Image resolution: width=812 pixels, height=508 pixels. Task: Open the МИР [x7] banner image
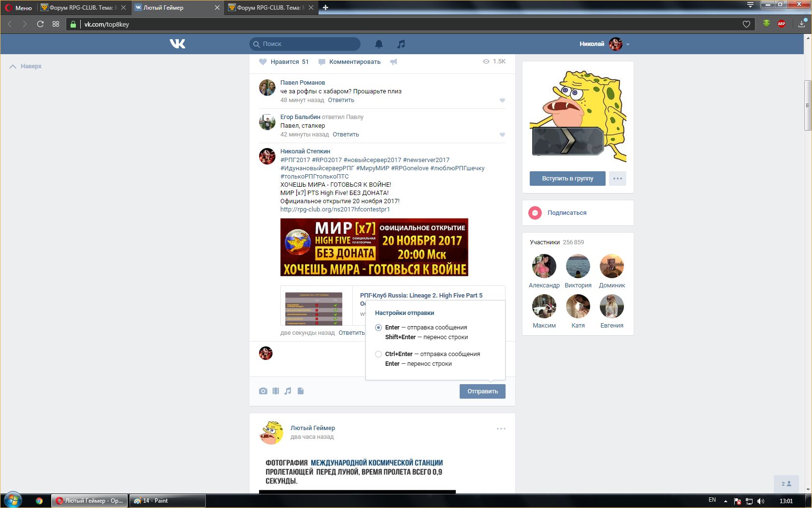tap(374, 247)
